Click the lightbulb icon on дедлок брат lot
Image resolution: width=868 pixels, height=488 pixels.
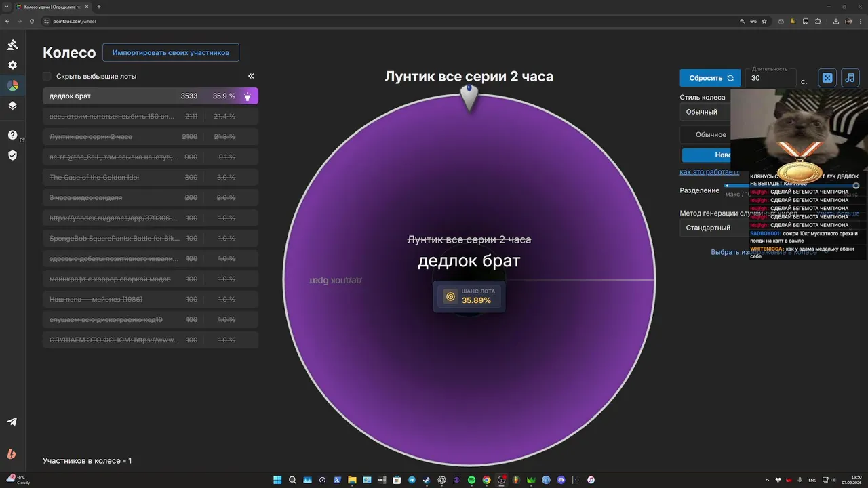coord(248,96)
